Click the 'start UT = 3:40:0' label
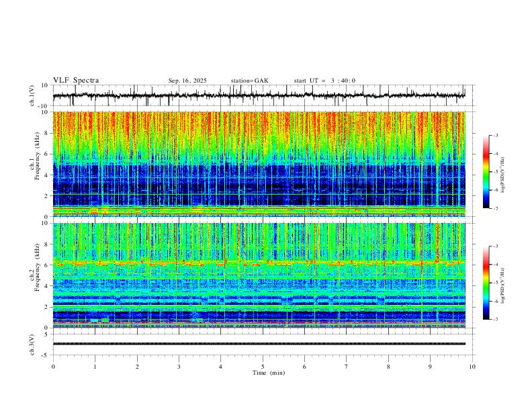 324,81
